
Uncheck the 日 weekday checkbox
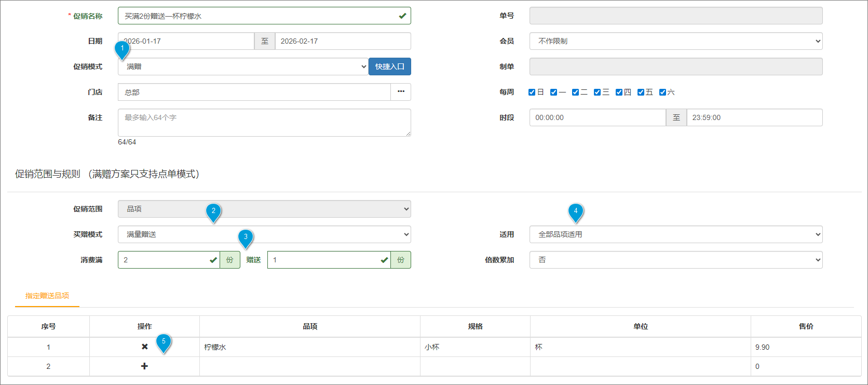[x=532, y=92]
